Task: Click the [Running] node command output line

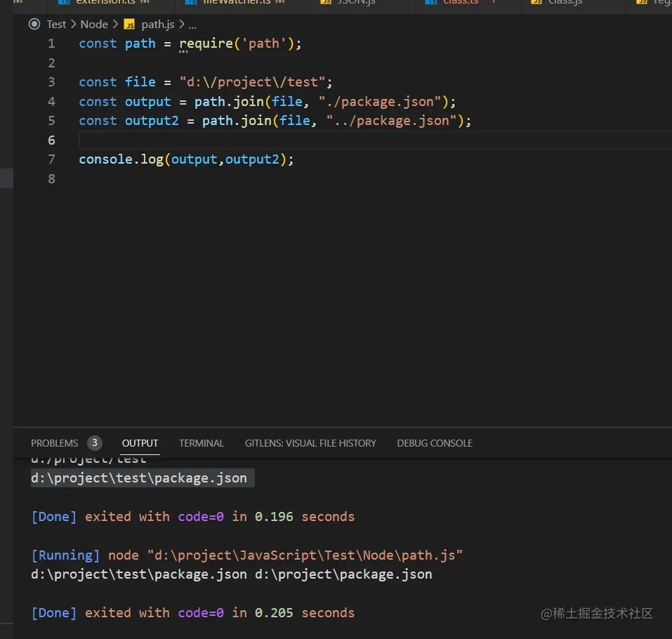Action: click(247, 555)
